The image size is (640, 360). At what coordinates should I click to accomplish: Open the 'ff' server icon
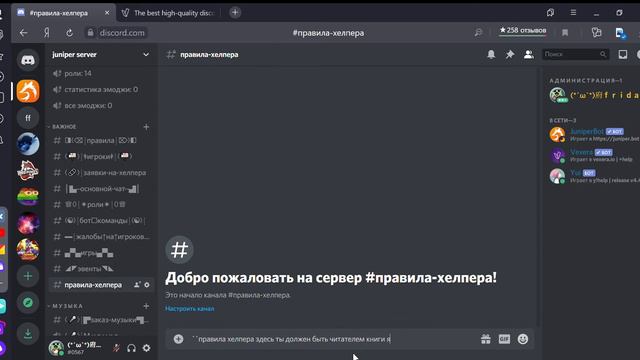28,118
